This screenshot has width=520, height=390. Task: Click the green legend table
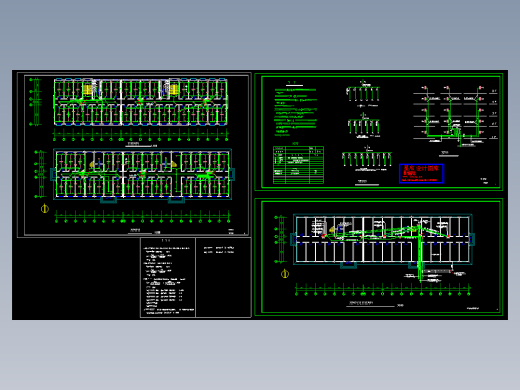pyautogui.click(x=298, y=165)
